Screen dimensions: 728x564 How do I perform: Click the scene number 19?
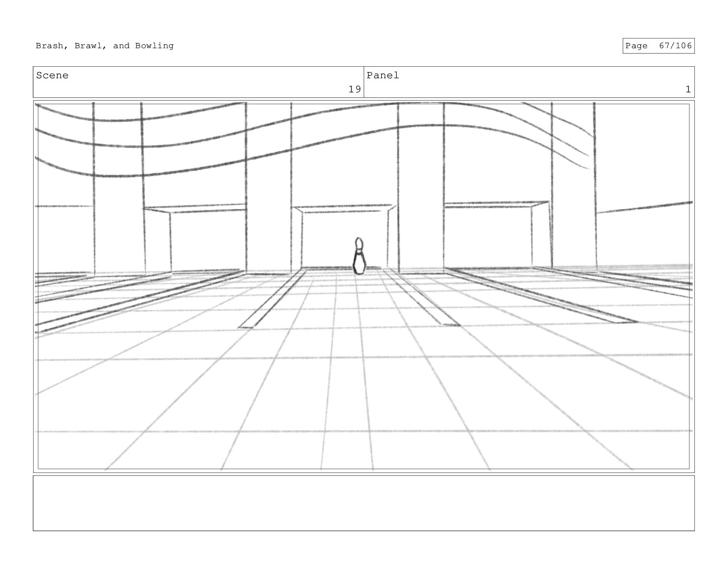click(x=355, y=90)
